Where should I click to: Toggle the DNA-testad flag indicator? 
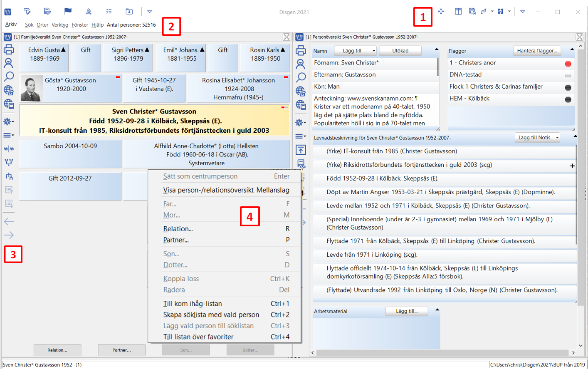(x=568, y=75)
